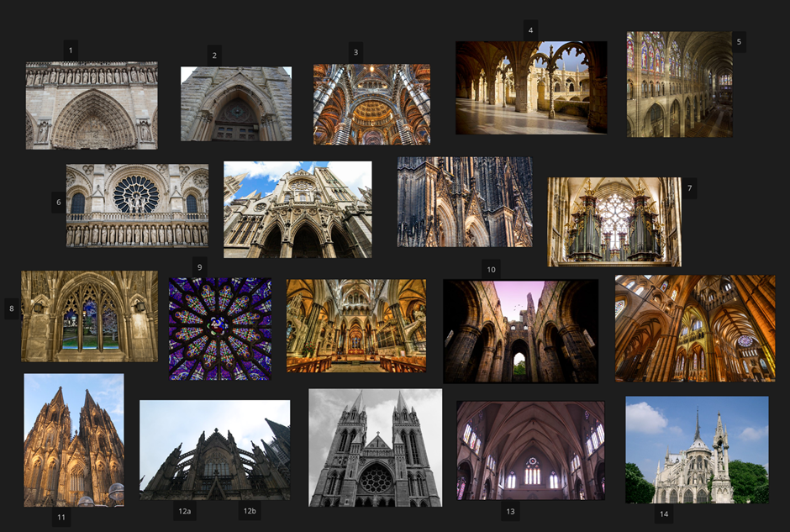This screenshot has width=790, height=532.
Task: Click the striped-column dome interior photo
Action: [371, 104]
